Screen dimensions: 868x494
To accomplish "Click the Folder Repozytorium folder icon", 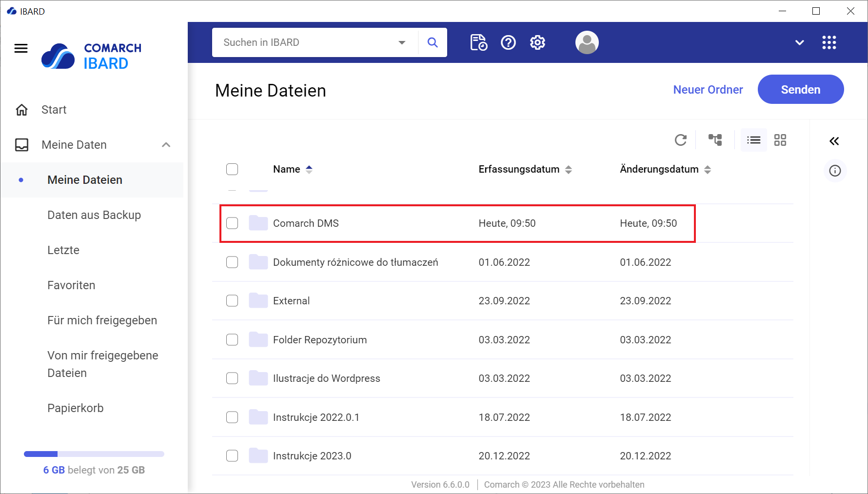I will click(x=258, y=339).
